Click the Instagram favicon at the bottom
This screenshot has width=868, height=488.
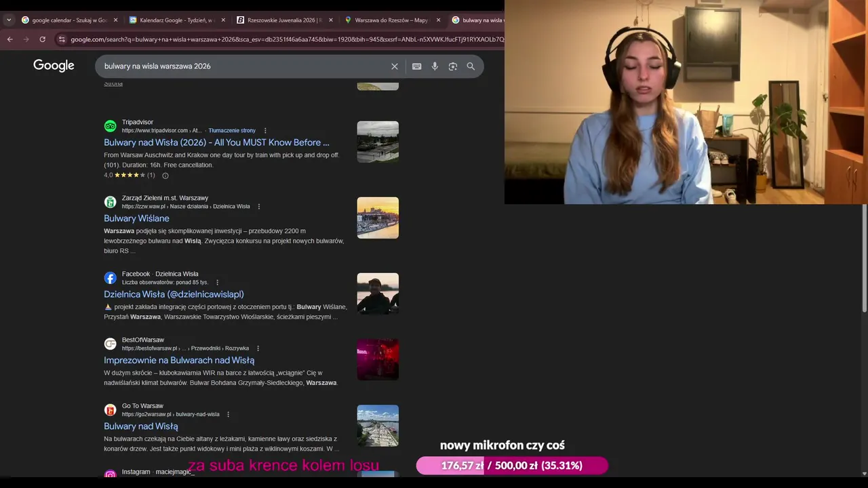coord(110,474)
